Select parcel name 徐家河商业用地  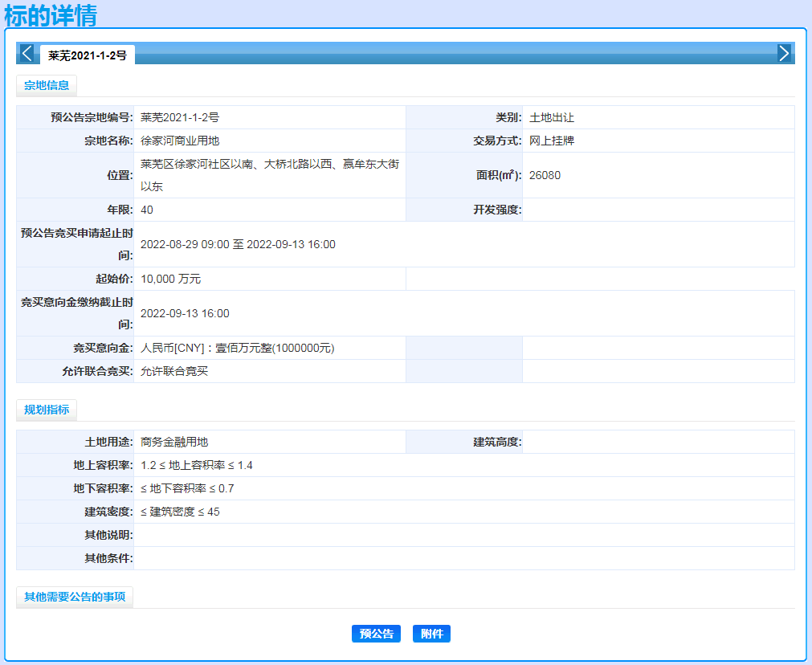(x=180, y=141)
